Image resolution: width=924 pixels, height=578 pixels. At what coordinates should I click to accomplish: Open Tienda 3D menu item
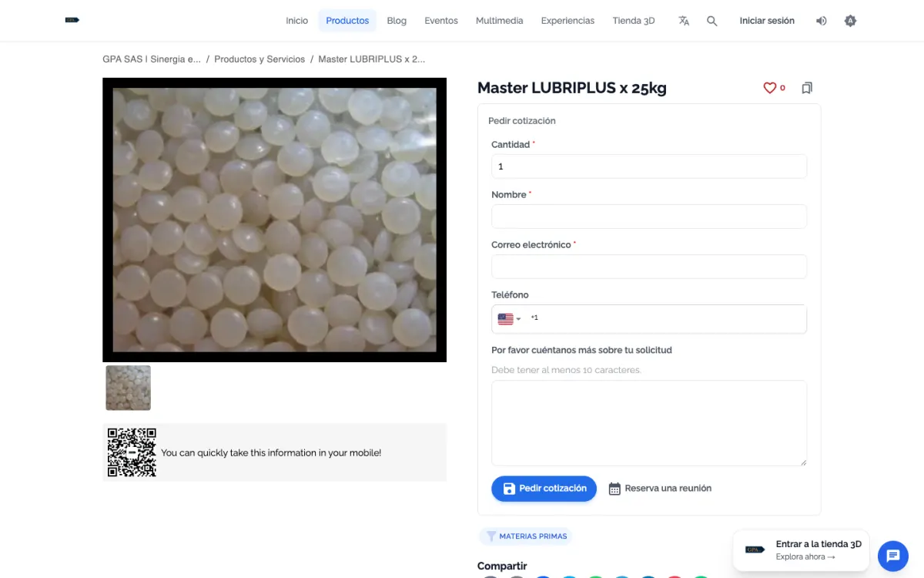[x=634, y=21]
